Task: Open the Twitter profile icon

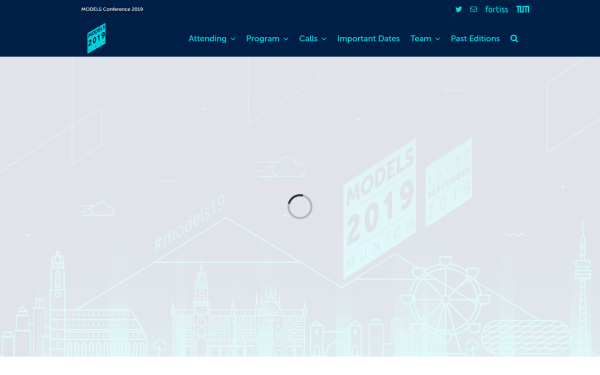Action: [458, 9]
